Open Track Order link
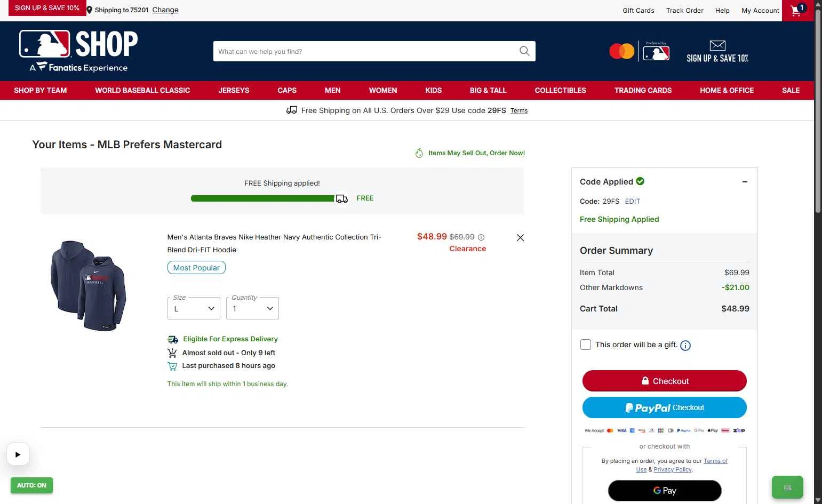This screenshot has height=504, width=822. (x=685, y=11)
